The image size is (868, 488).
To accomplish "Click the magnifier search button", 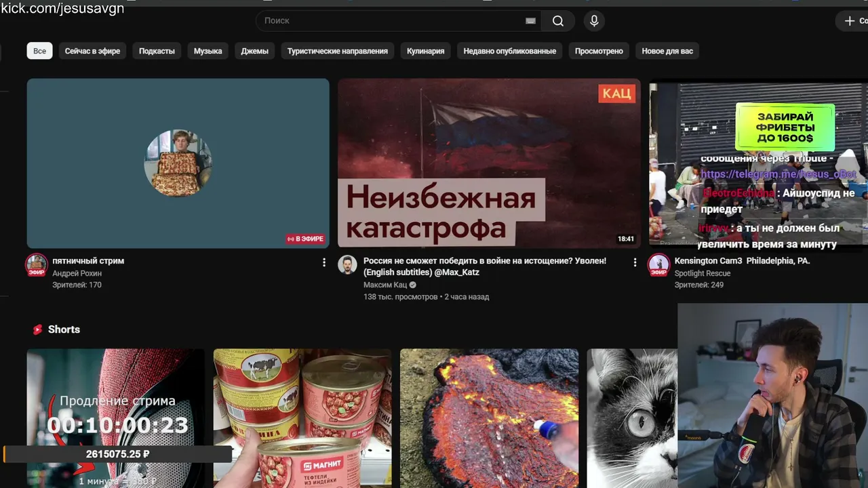I will click(558, 21).
